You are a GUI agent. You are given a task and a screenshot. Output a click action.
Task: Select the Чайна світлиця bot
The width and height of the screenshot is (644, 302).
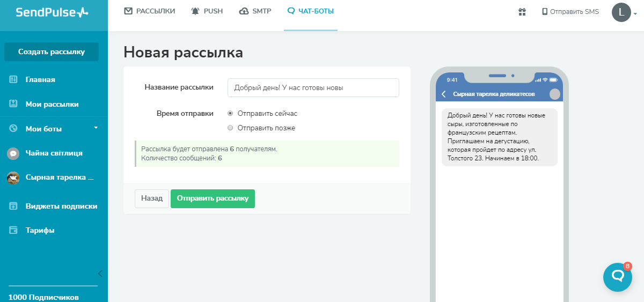(x=54, y=153)
